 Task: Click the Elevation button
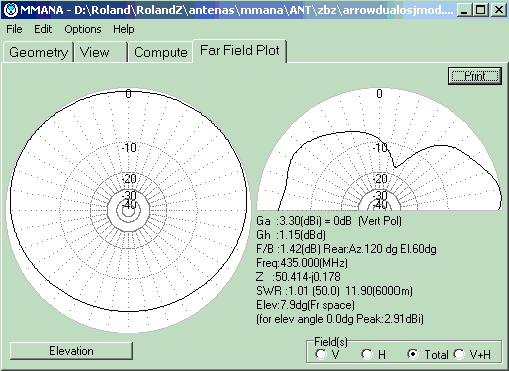[71, 351]
